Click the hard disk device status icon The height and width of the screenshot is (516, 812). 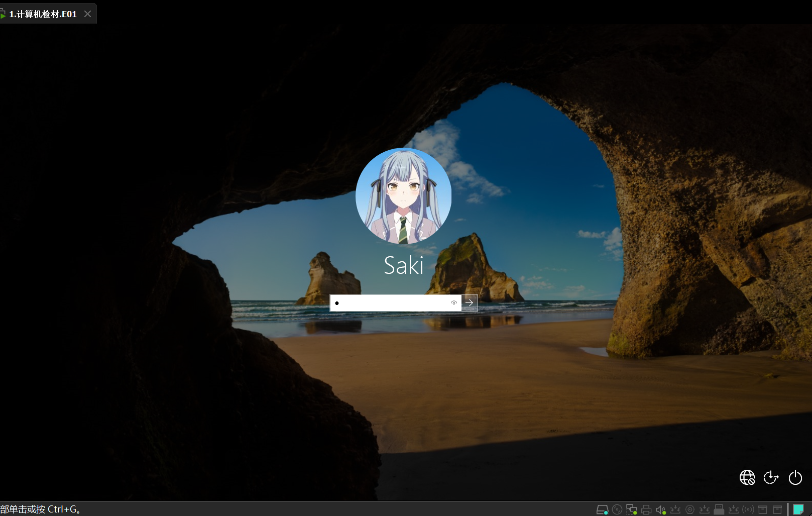[602, 509]
